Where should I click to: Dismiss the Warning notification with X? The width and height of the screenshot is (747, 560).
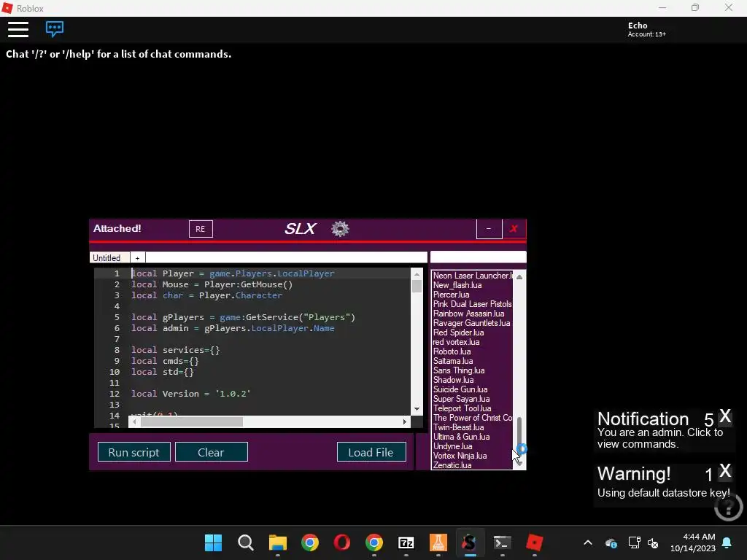724,471
